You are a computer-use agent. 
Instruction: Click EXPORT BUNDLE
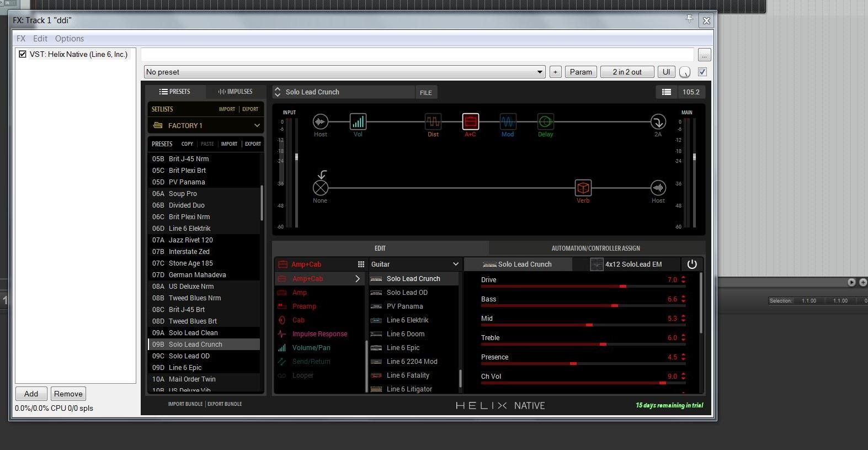tap(225, 404)
